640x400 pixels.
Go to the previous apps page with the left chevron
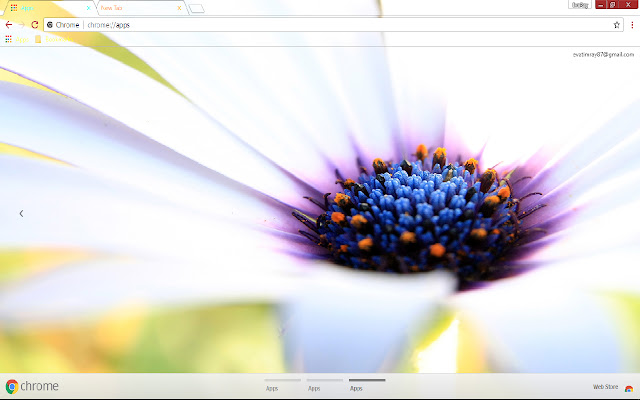pos(21,213)
